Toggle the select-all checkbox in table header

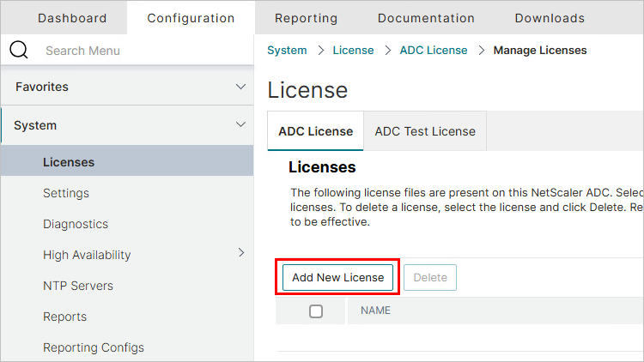pos(316,311)
